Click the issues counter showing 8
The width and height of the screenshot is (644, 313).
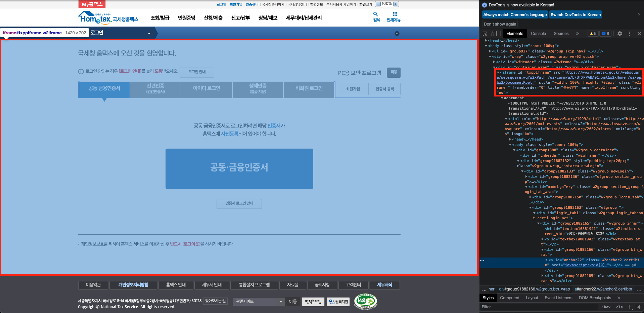pyautogui.click(x=605, y=34)
